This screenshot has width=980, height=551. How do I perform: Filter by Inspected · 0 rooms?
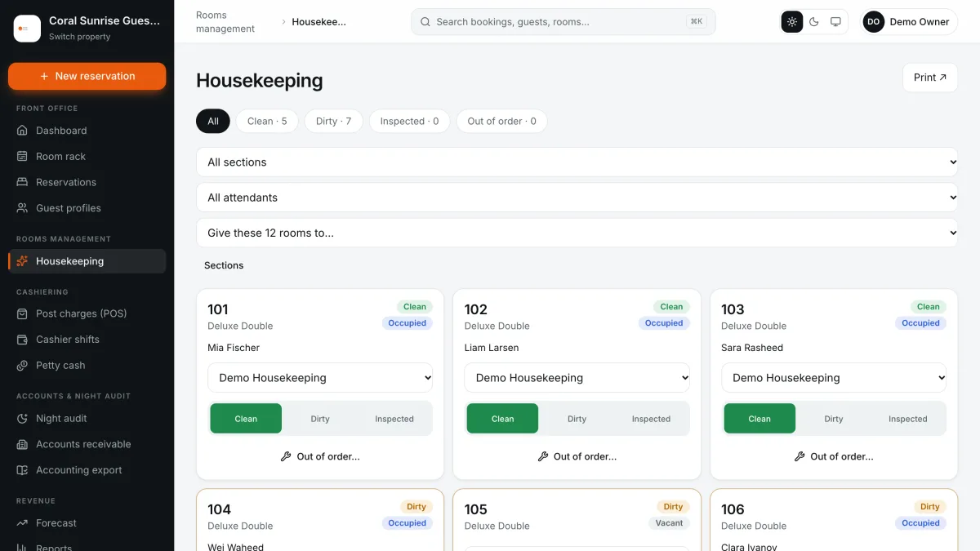click(x=409, y=122)
